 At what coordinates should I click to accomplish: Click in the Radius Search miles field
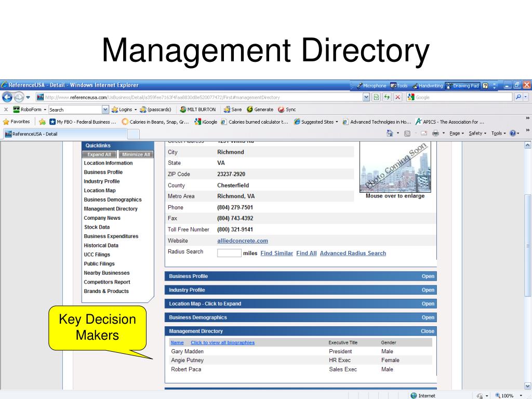point(229,253)
